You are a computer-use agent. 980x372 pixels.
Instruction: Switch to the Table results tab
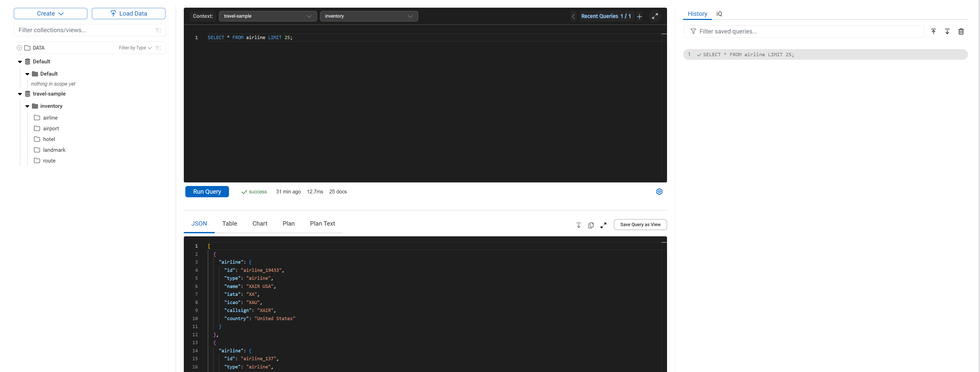[x=229, y=224]
